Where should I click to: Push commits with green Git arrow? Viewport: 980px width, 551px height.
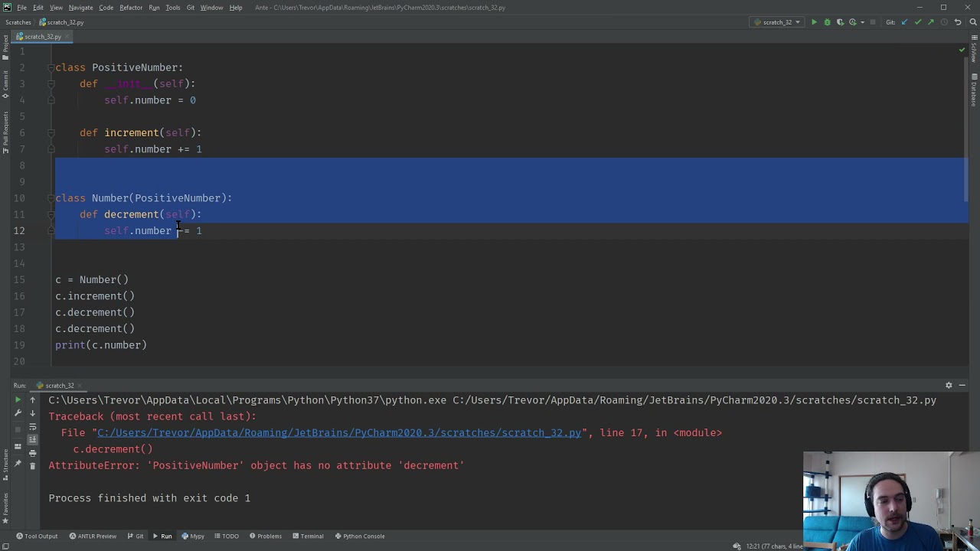(931, 22)
